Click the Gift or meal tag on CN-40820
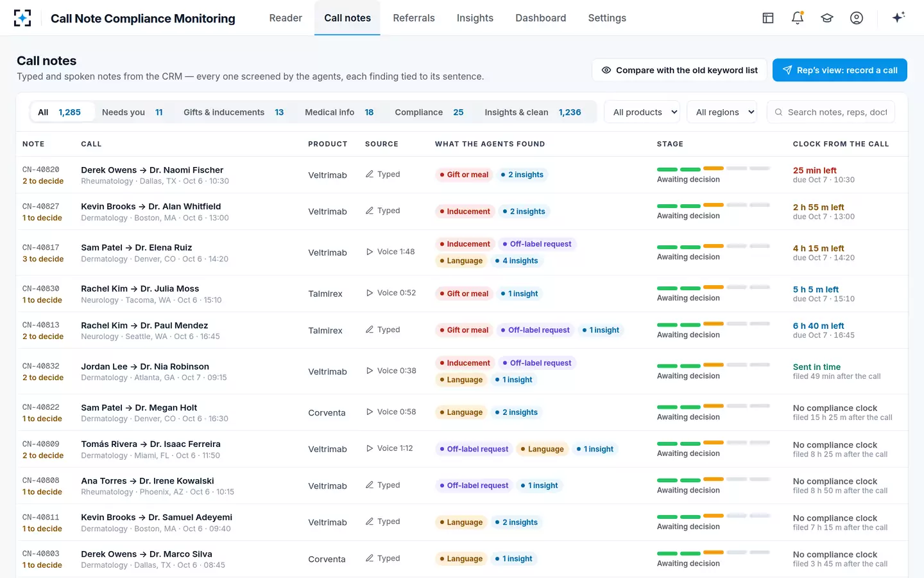The image size is (924, 578). [x=464, y=175]
